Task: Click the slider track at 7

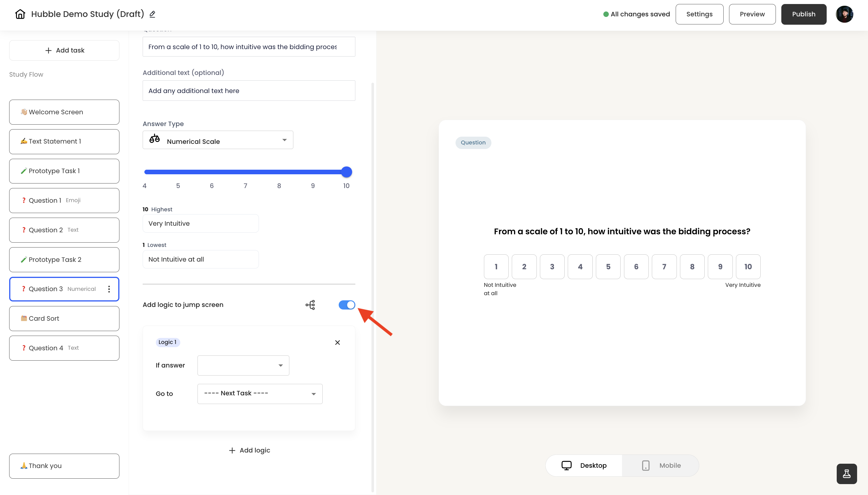Action: tap(245, 172)
